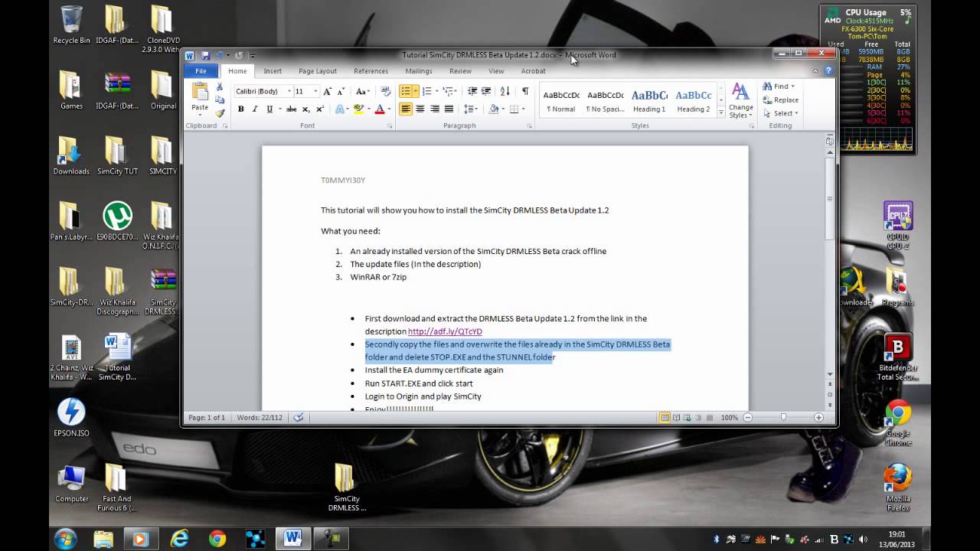The image size is (980, 551).
Task: Toggle Underline formatting
Action: tap(269, 109)
